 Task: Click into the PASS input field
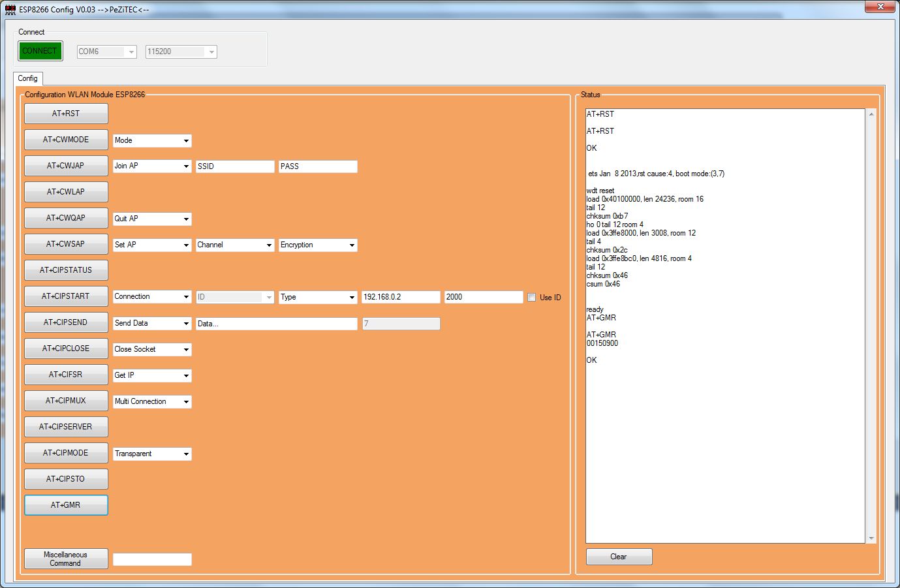pos(318,166)
